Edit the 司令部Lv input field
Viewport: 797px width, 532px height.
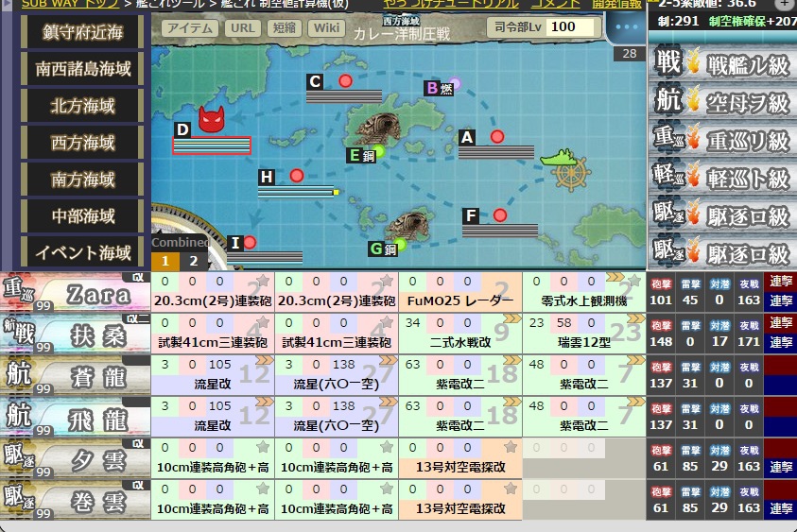(x=571, y=26)
